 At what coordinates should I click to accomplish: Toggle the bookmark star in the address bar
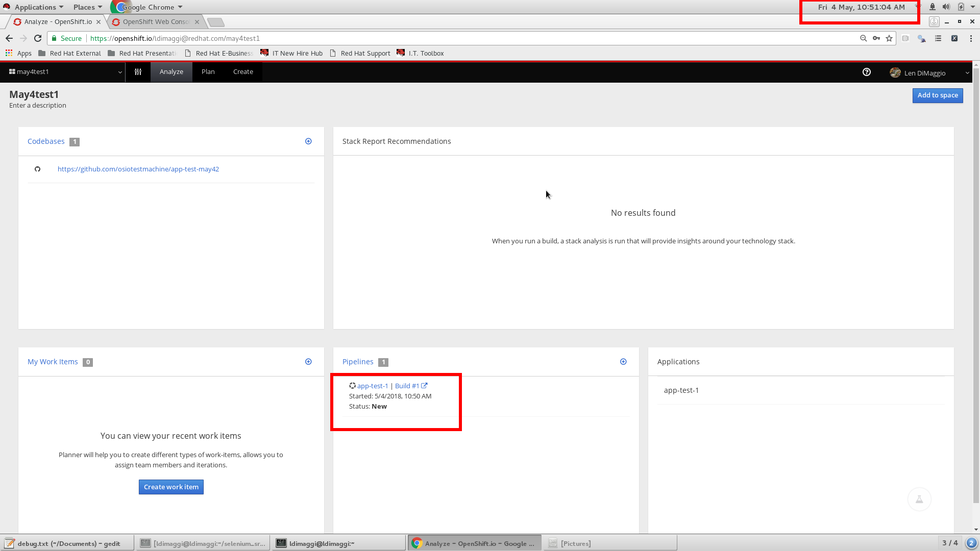(890, 38)
